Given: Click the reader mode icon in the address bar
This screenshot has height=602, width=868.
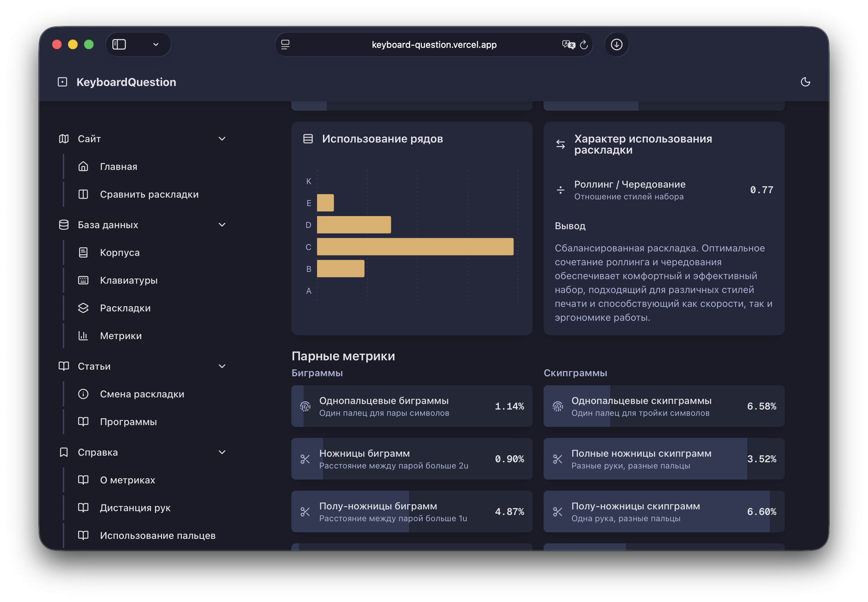Looking at the screenshot, I should click(285, 44).
